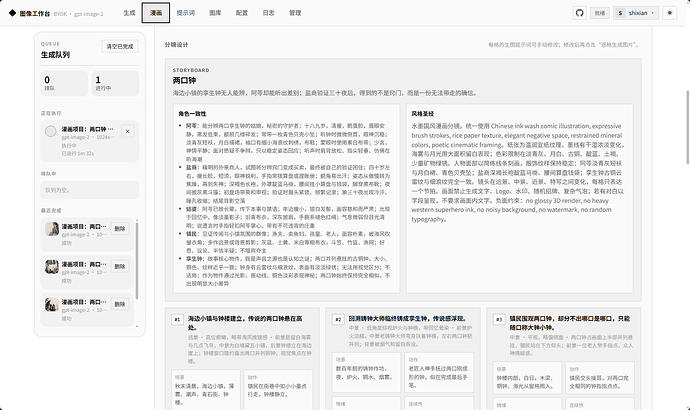Go to the 图库 tab

click(x=215, y=13)
